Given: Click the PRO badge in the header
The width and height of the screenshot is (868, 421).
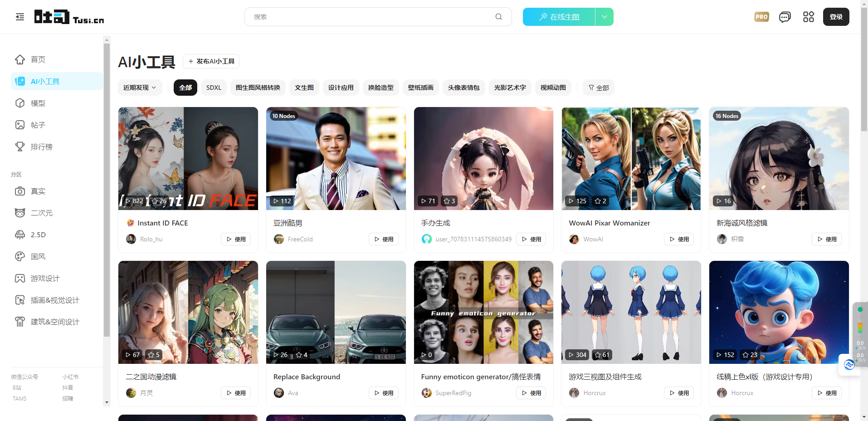Looking at the screenshot, I should pyautogui.click(x=761, y=17).
